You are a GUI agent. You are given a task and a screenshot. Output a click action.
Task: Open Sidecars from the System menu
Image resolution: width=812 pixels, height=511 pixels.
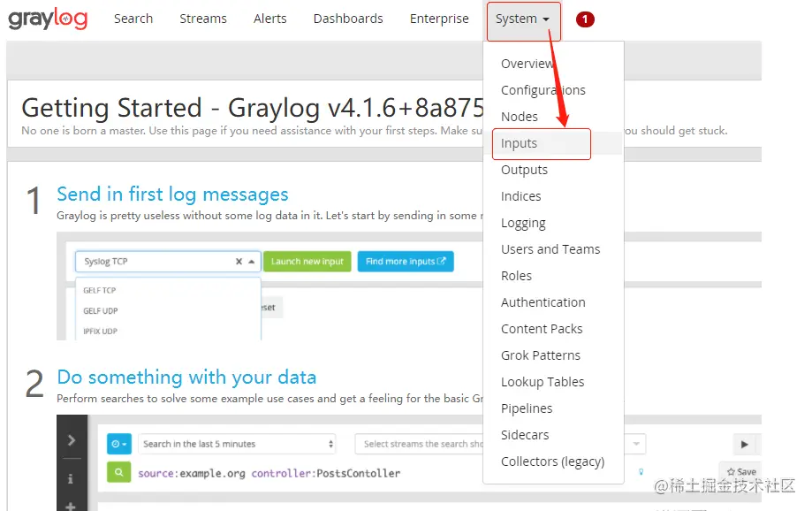click(x=525, y=435)
